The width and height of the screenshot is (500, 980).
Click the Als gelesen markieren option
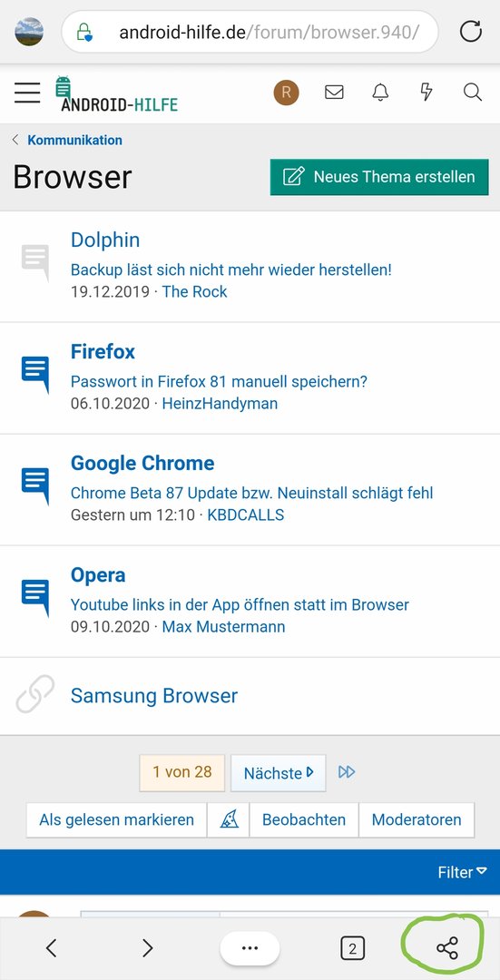pos(116,819)
